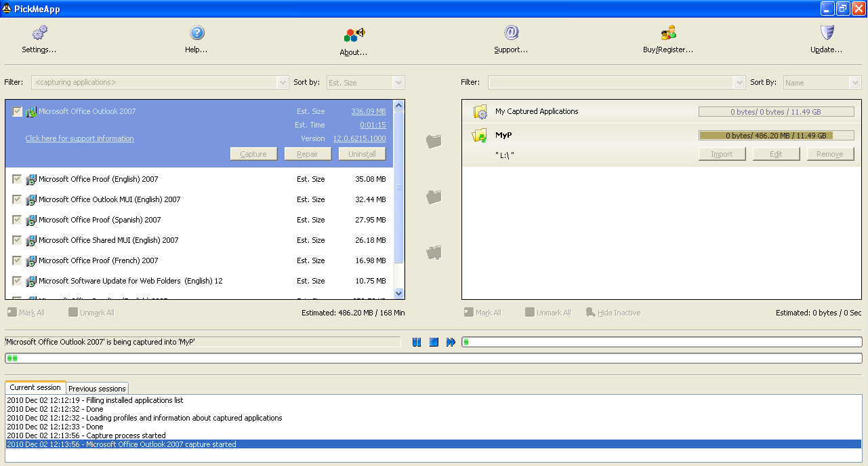This screenshot has width=868, height=466.
Task: Click the Repair button
Action: pos(308,154)
